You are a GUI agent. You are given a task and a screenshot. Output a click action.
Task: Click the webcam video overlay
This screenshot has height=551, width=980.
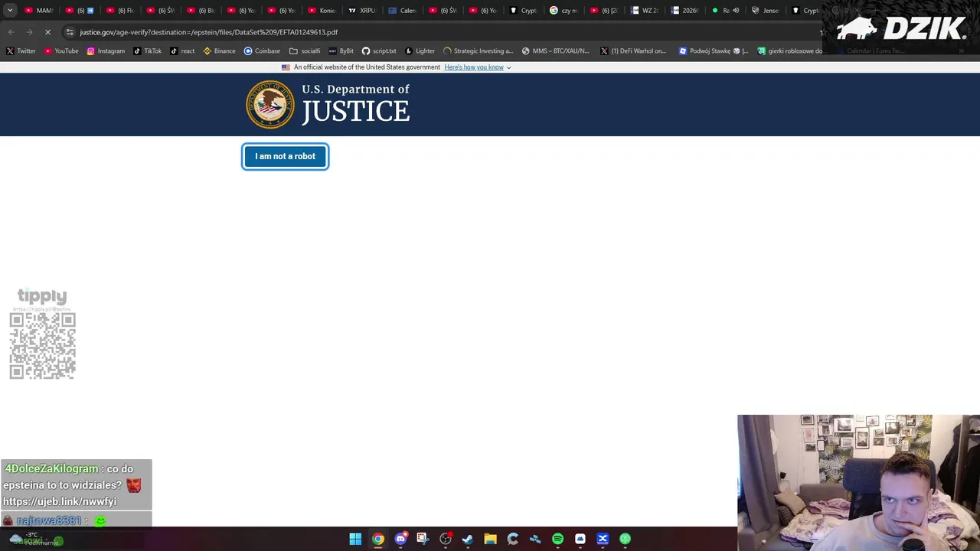point(858,483)
